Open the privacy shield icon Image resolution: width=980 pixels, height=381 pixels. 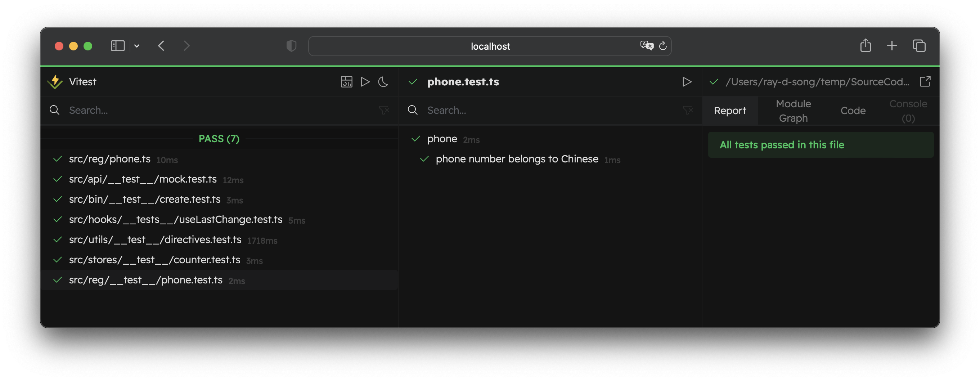click(291, 46)
